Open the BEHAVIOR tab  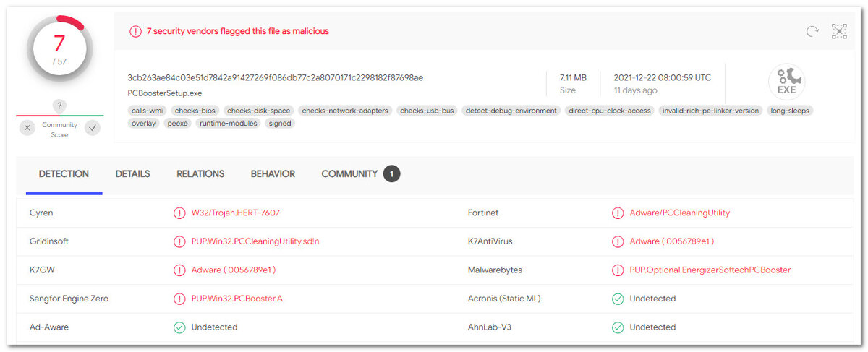pyautogui.click(x=273, y=174)
